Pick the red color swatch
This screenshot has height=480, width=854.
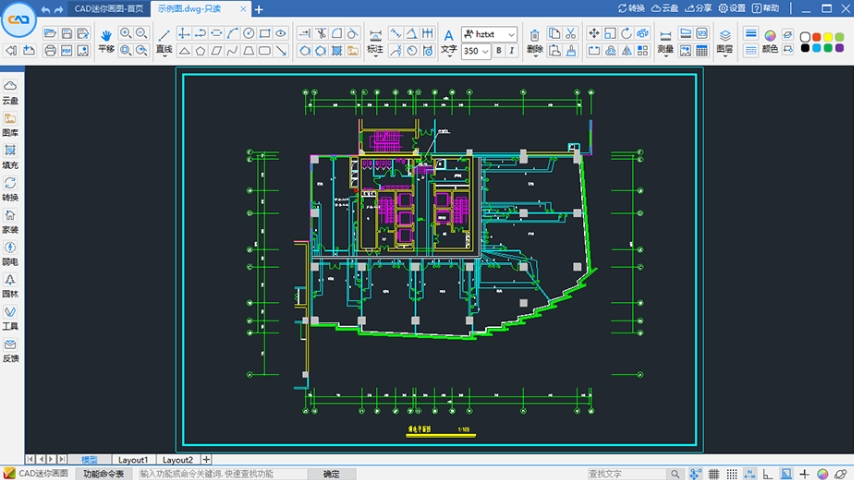coord(817,37)
